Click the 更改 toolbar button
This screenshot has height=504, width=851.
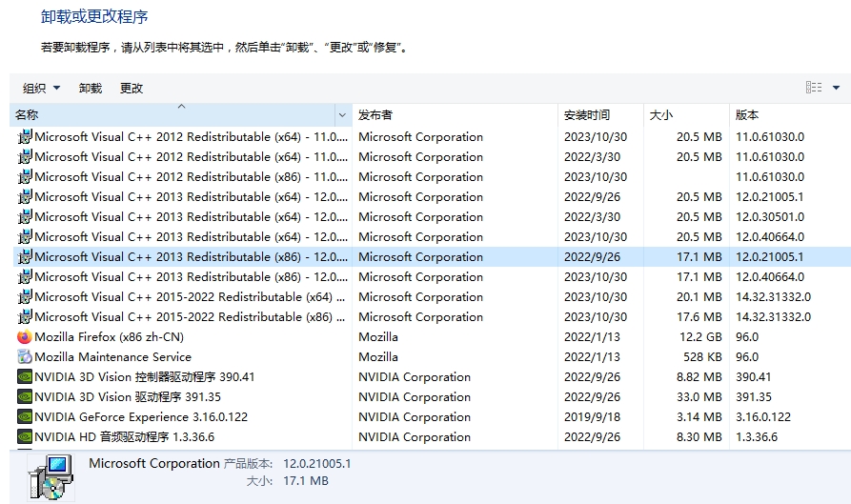132,88
